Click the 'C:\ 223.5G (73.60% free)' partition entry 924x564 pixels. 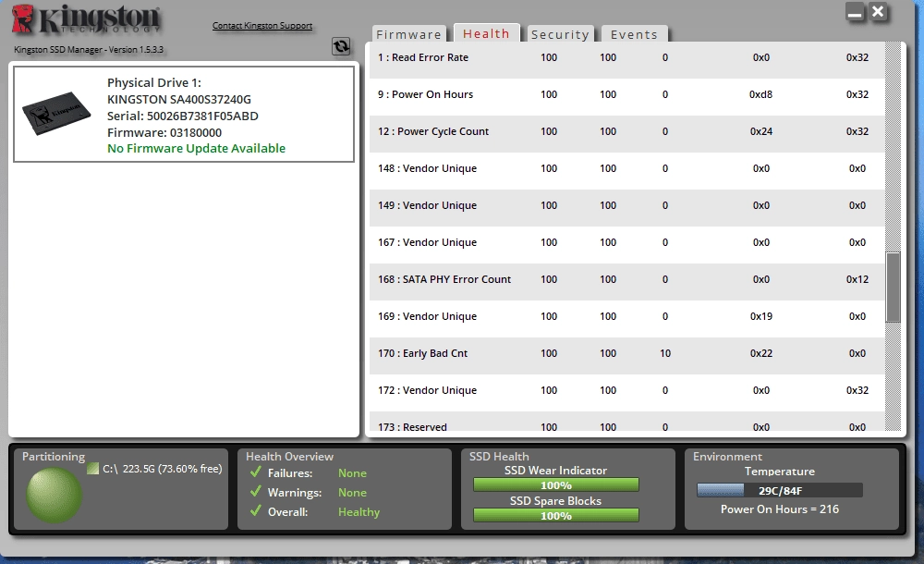coord(162,469)
